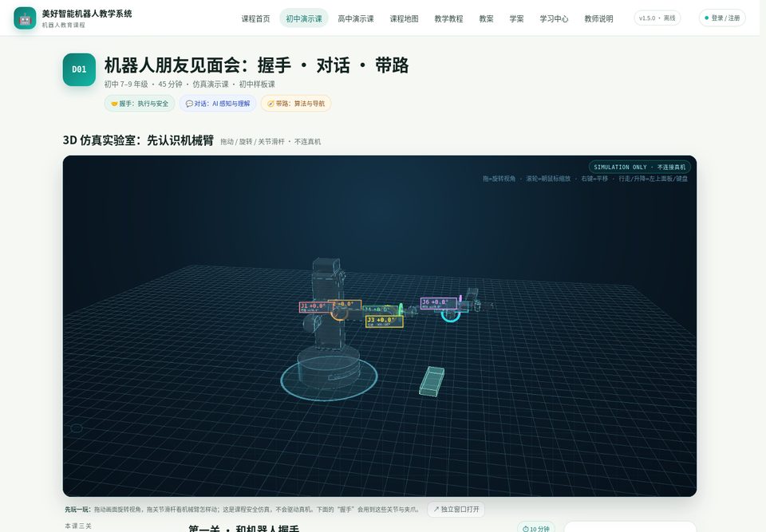Click the orange ring at J2 joint
The height and width of the screenshot is (532, 766).
point(338,313)
